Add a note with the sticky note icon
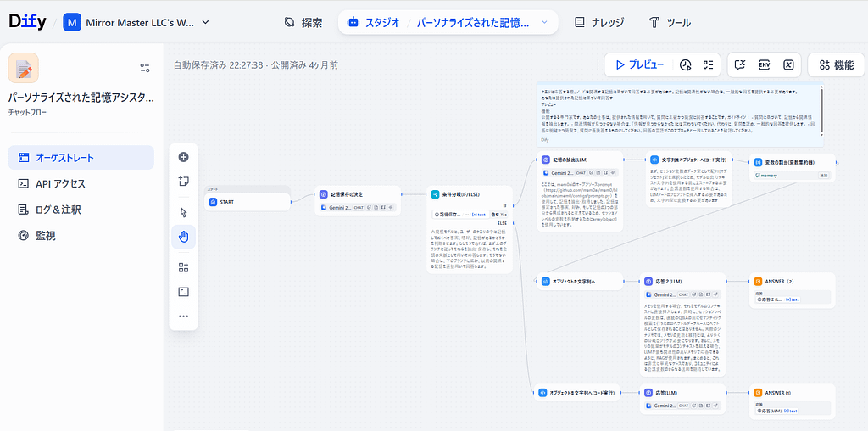The image size is (868, 431). [x=183, y=181]
